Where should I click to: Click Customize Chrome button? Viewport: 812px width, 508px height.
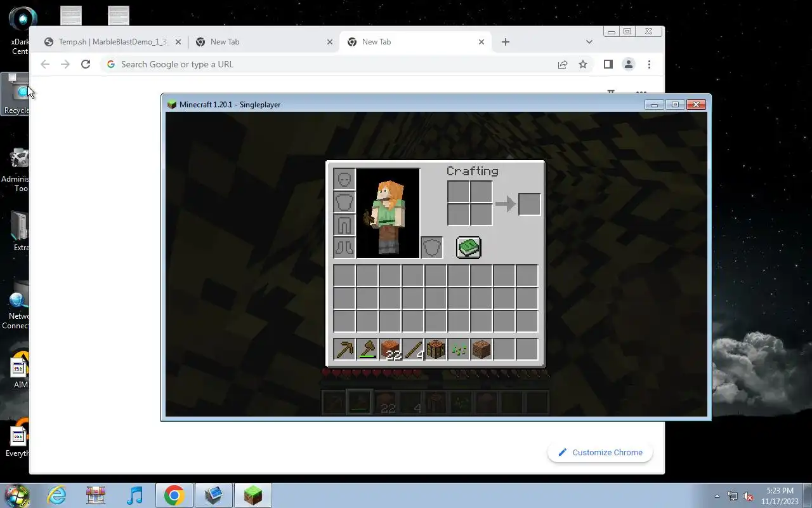600,452
